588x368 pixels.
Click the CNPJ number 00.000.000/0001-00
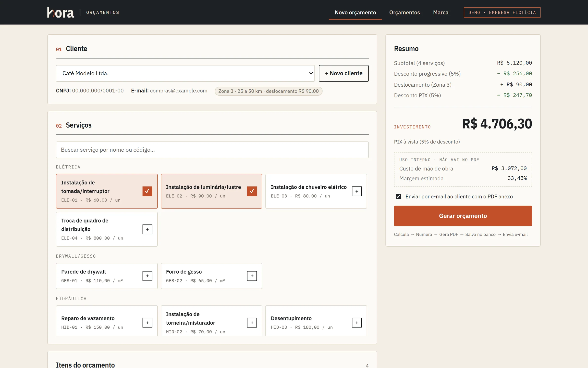[x=98, y=91]
